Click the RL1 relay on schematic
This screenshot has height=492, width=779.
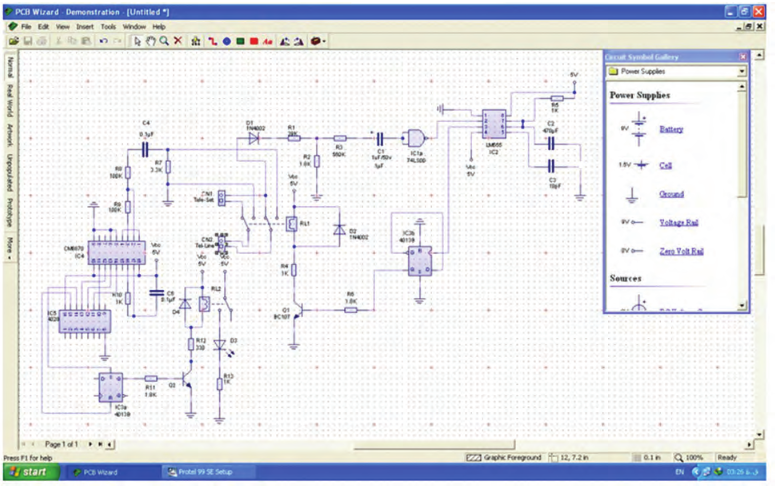click(x=292, y=224)
